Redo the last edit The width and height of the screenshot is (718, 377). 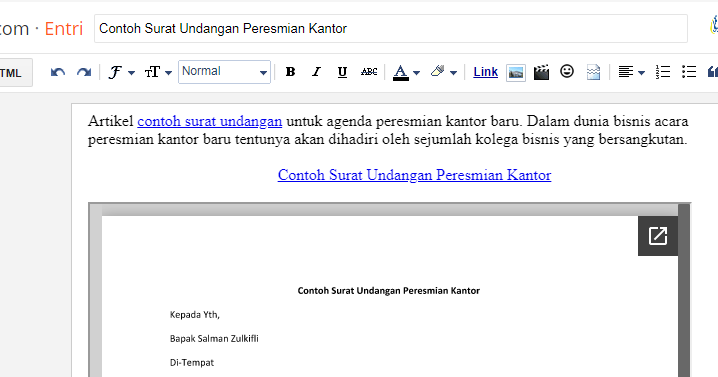tap(84, 72)
